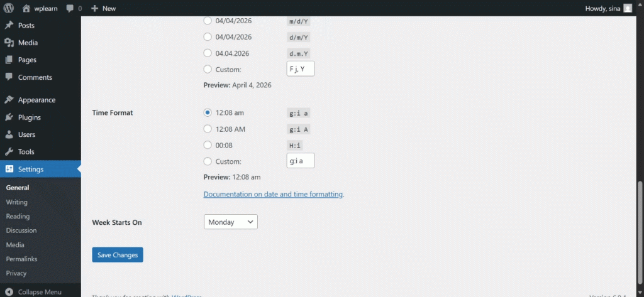
Task: Open the Week Starts On dropdown
Action: (231, 222)
